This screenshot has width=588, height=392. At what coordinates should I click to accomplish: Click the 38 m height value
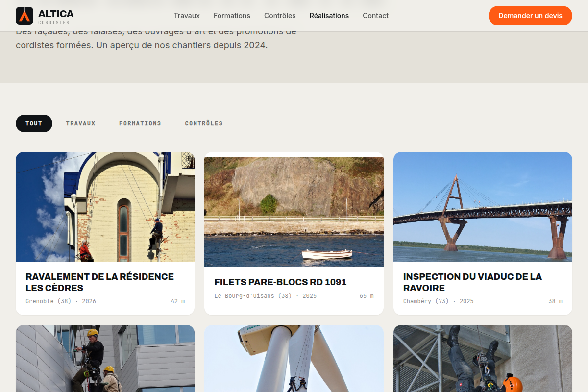tap(556, 301)
